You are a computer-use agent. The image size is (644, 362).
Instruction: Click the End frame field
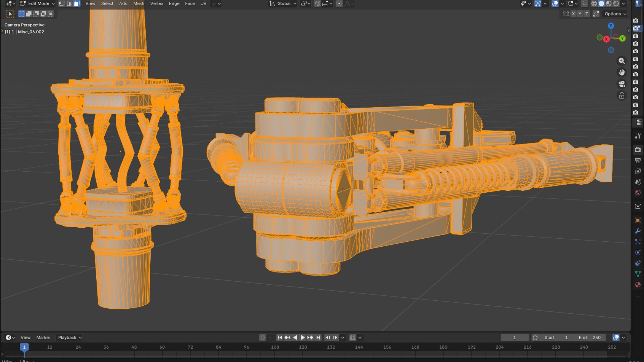590,338
